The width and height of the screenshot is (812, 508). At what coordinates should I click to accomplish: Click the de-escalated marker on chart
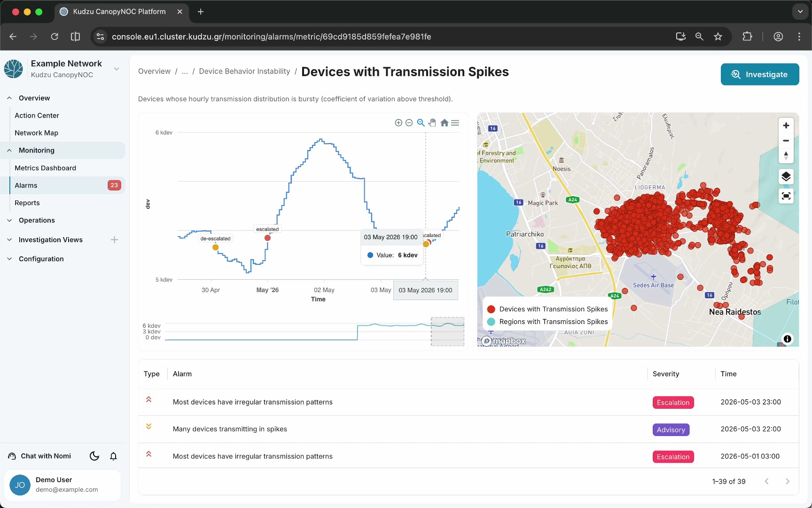coord(215,247)
